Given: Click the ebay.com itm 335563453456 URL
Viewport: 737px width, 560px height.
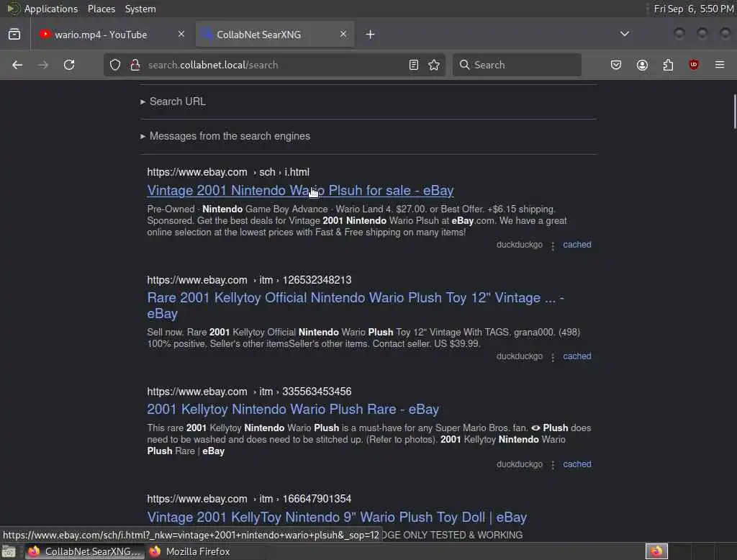Looking at the screenshot, I should (249, 391).
